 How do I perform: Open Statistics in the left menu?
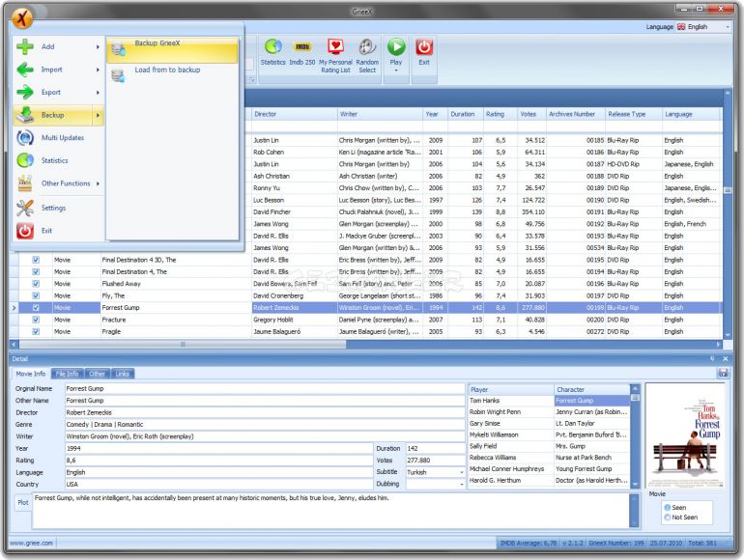[x=58, y=160]
